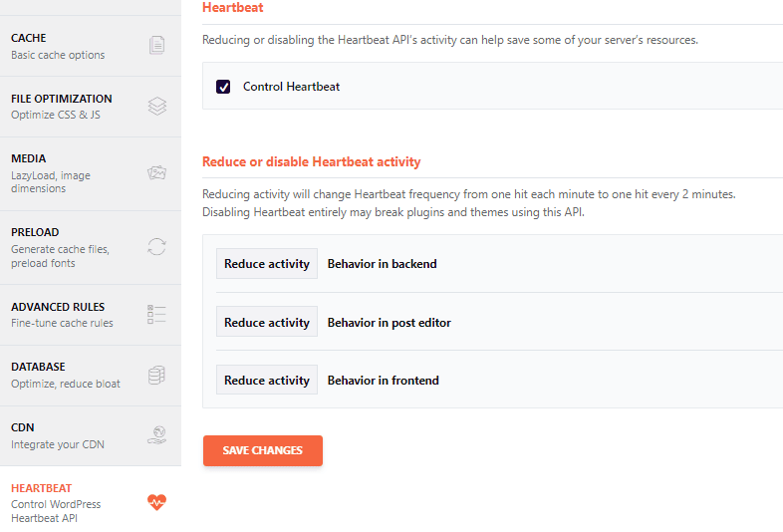Click the Heartbeat heart icon
The width and height of the screenshot is (783, 532).
[x=155, y=502]
